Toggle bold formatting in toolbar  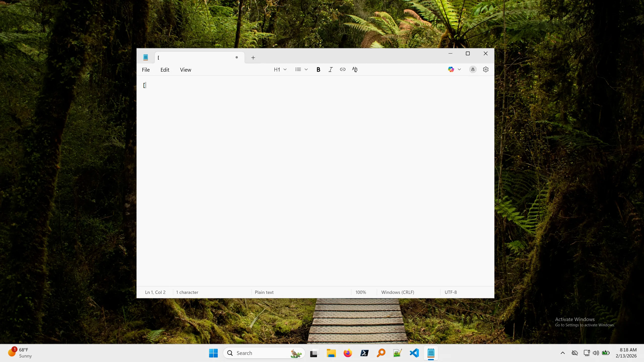pyautogui.click(x=318, y=70)
